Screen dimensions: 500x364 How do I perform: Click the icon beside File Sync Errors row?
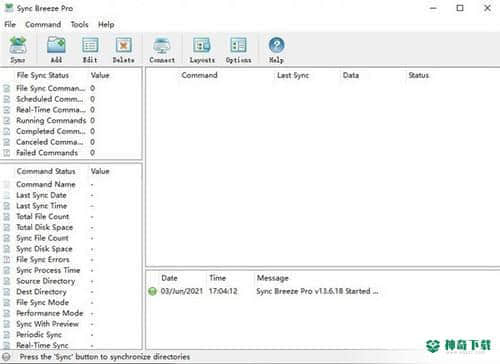(x=7, y=259)
